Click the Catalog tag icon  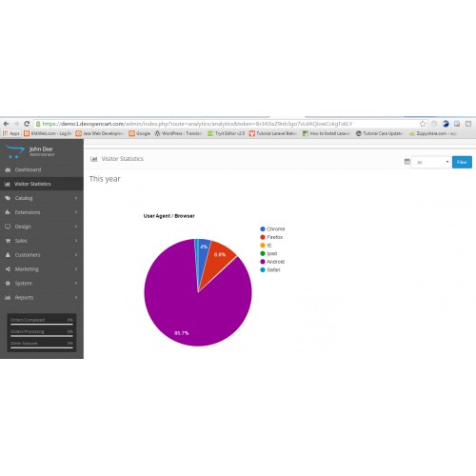[8, 198]
